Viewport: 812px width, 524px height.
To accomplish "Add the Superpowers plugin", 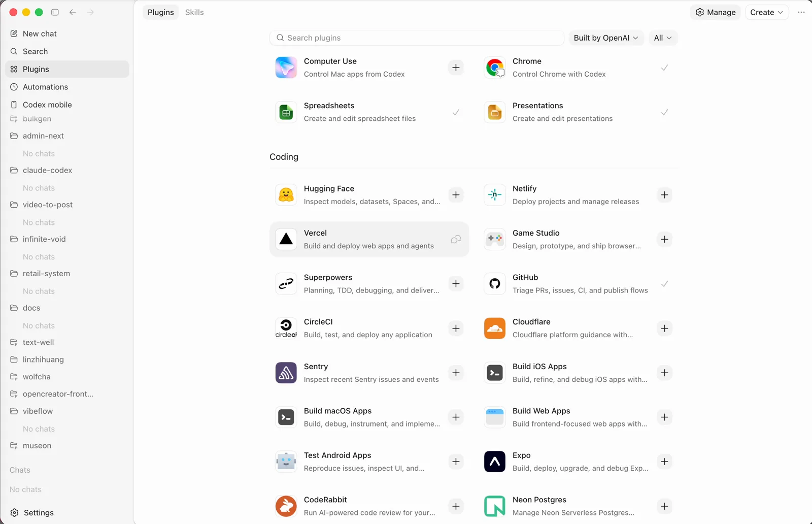I will pos(456,284).
